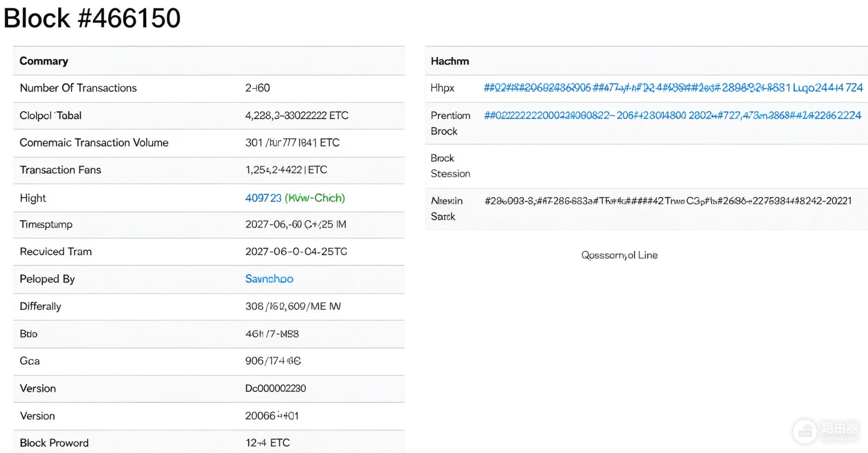Click the "Commary" table header
This screenshot has width=868, height=453.
44,61
